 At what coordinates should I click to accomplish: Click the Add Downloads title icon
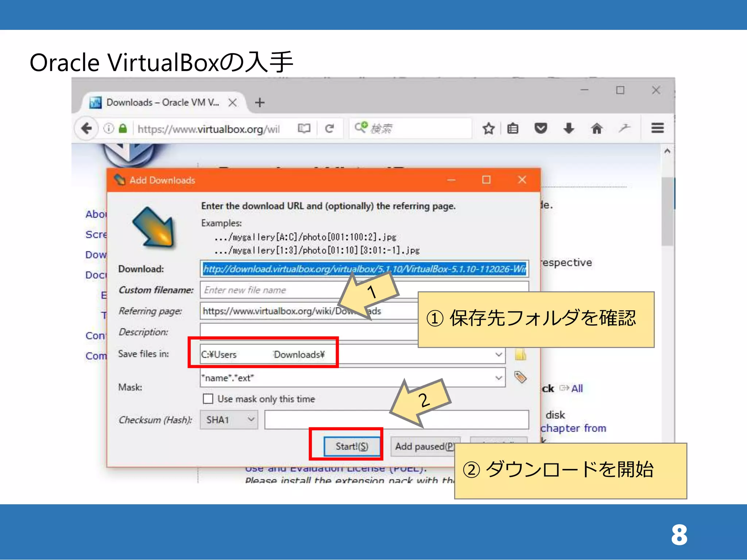click(x=120, y=180)
